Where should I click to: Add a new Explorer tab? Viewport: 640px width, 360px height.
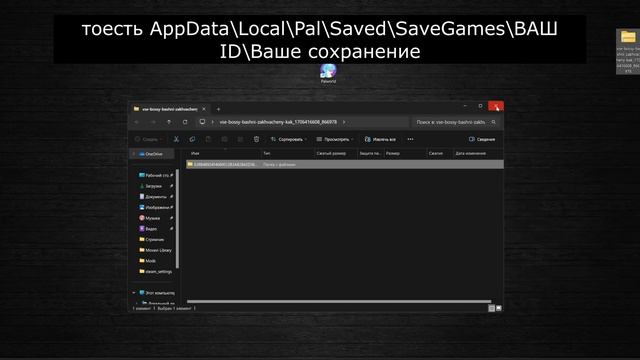tap(218, 109)
